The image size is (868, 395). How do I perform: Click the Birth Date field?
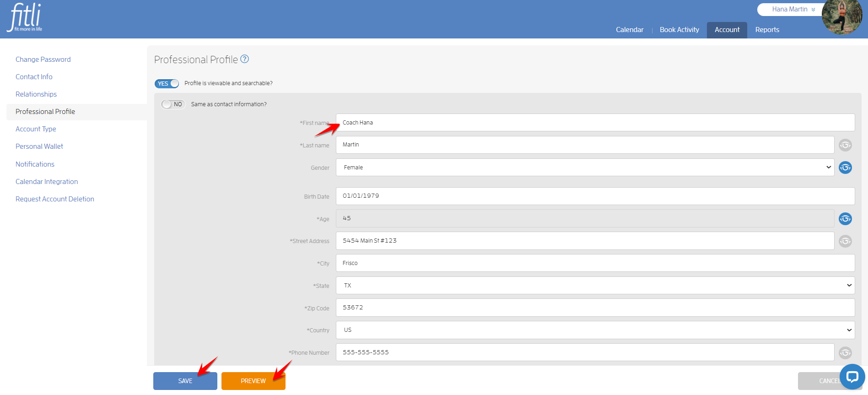595,196
